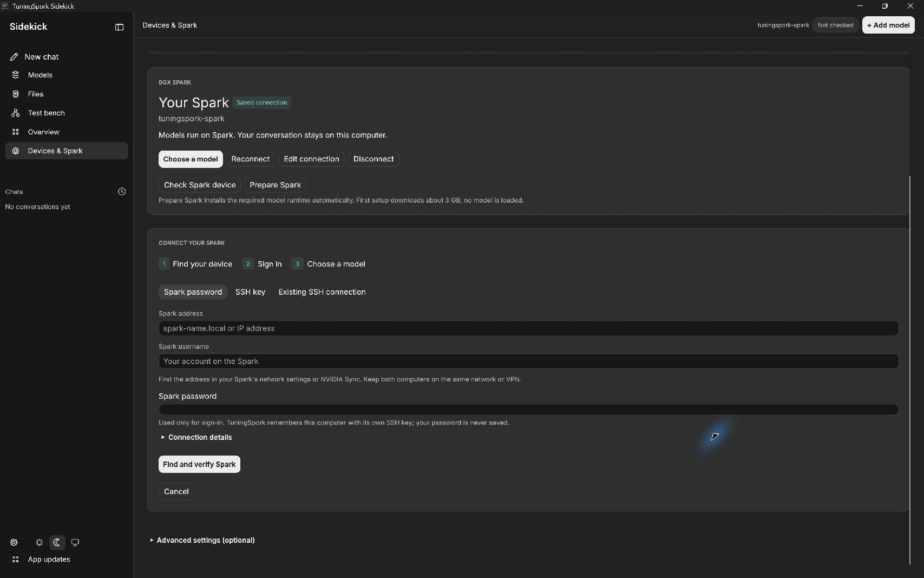Focus the Spark username input field
This screenshot has height=578, width=924.
528,361
